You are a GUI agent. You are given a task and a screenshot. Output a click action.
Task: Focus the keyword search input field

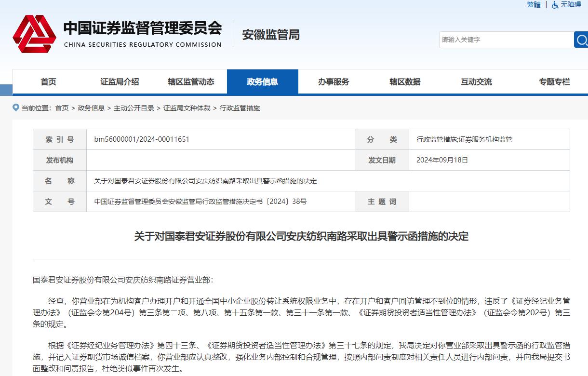pyautogui.click(x=506, y=40)
